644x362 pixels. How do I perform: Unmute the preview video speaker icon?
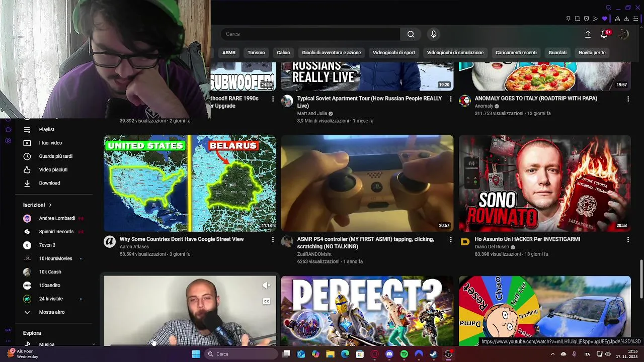267,286
